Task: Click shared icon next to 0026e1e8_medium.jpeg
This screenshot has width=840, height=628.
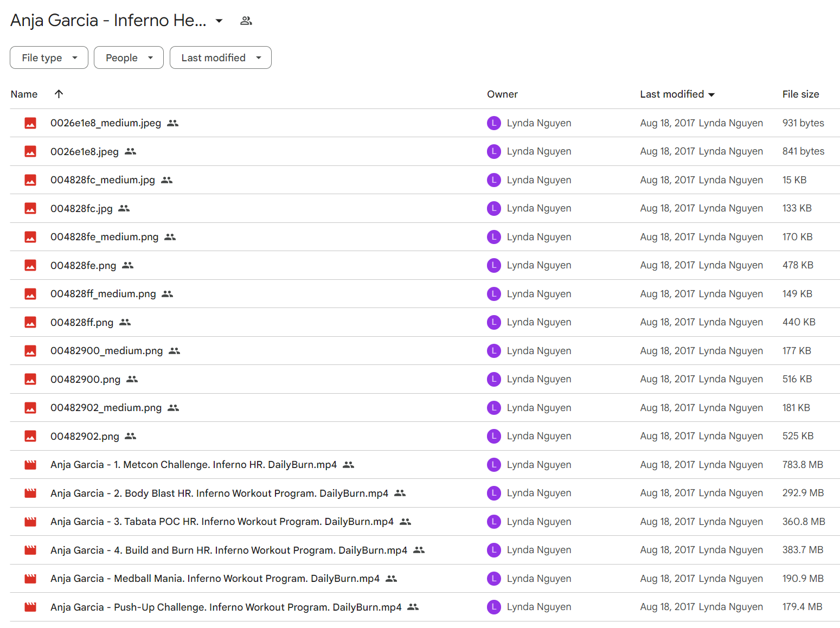Action: click(x=173, y=123)
